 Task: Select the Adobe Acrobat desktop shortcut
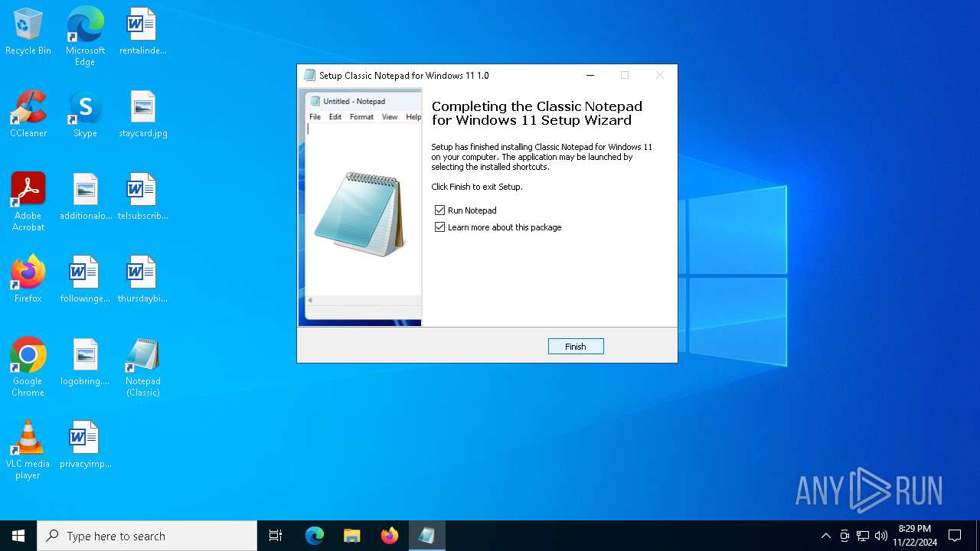pyautogui.click(x=28, y=202)
